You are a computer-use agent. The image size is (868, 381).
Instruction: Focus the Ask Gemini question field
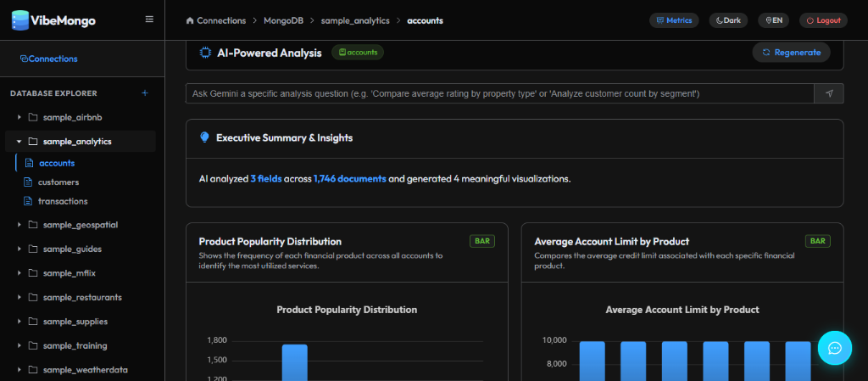499,93
